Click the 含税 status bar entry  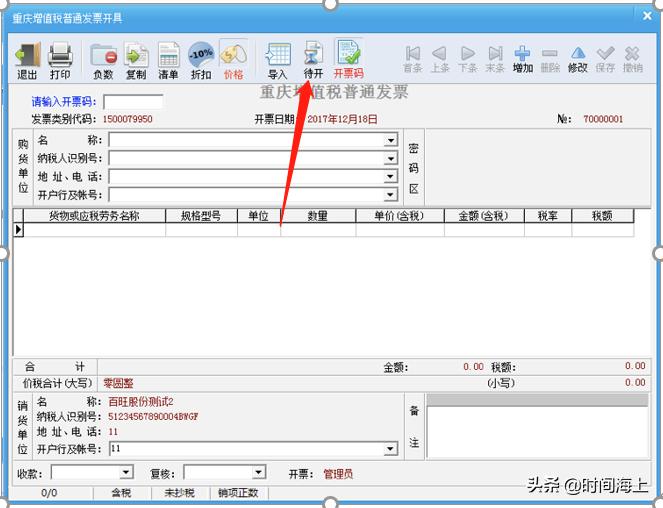[121, 492]
